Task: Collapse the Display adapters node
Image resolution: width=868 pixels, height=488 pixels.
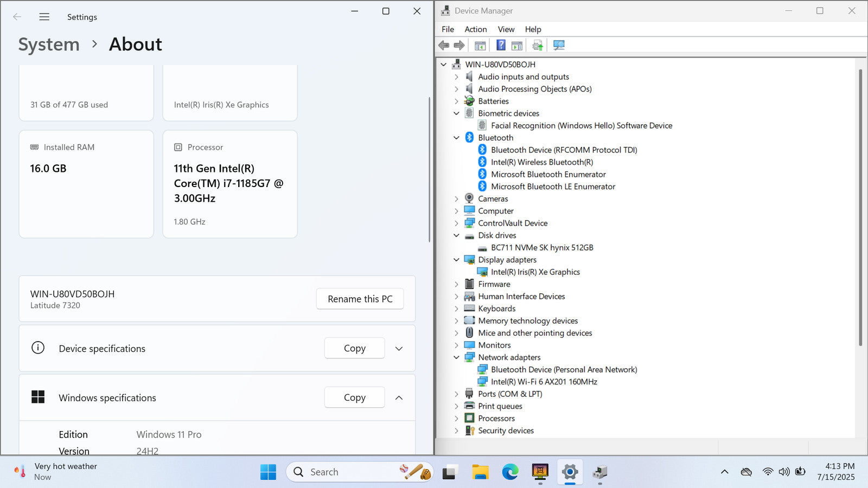Action: (457, 260)
